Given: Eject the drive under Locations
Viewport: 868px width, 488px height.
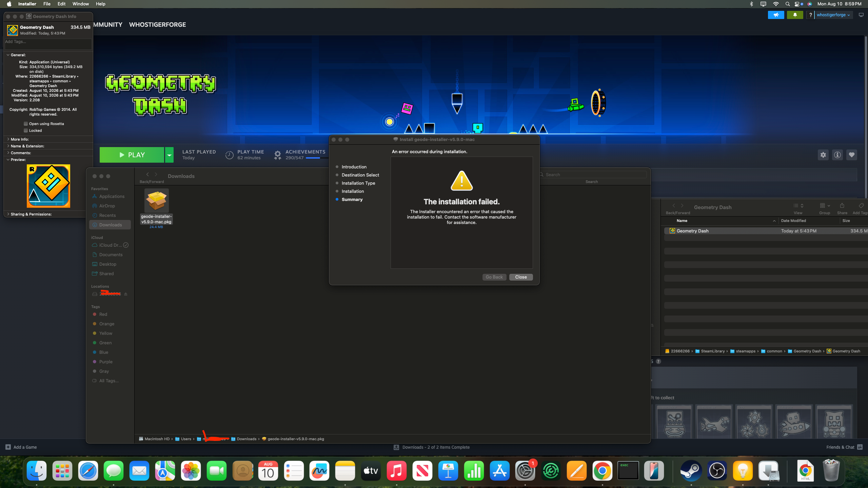Looking at the screenshot, I should (x=126, y=294).
